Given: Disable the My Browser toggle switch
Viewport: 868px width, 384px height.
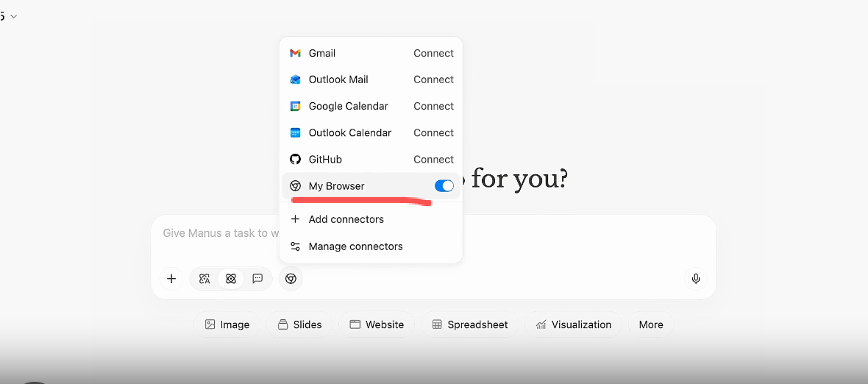Looking at the screenshot, I should point(444,186).
